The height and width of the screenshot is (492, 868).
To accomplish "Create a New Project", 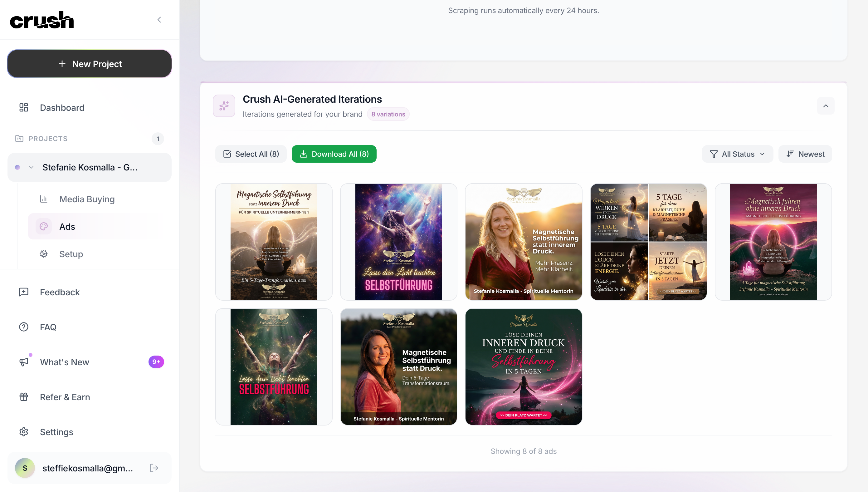I will [x=90, y=64].
